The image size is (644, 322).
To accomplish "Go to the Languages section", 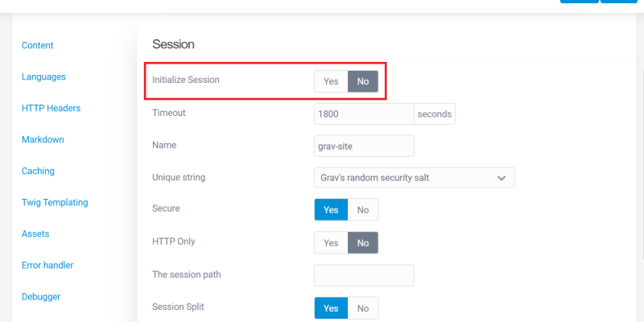I will click(x=44, y=76).
